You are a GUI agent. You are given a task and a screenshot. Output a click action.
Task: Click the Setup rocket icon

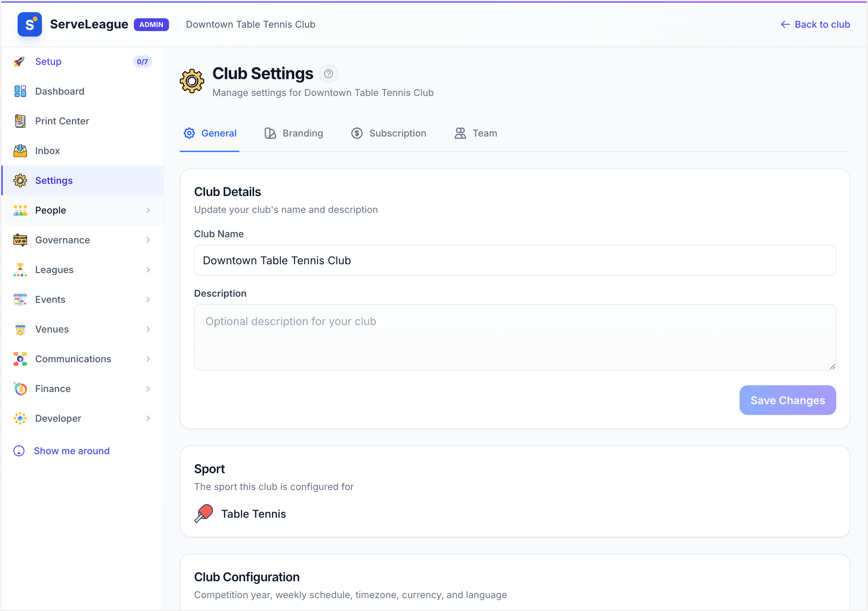pos(20,62)
